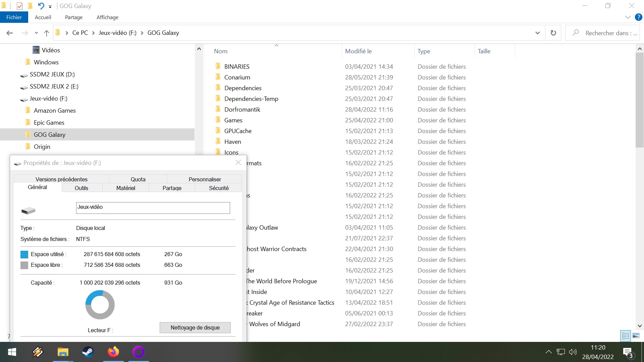Select the GPUCache folder icon
644x362 pixels.
point(218,130)
